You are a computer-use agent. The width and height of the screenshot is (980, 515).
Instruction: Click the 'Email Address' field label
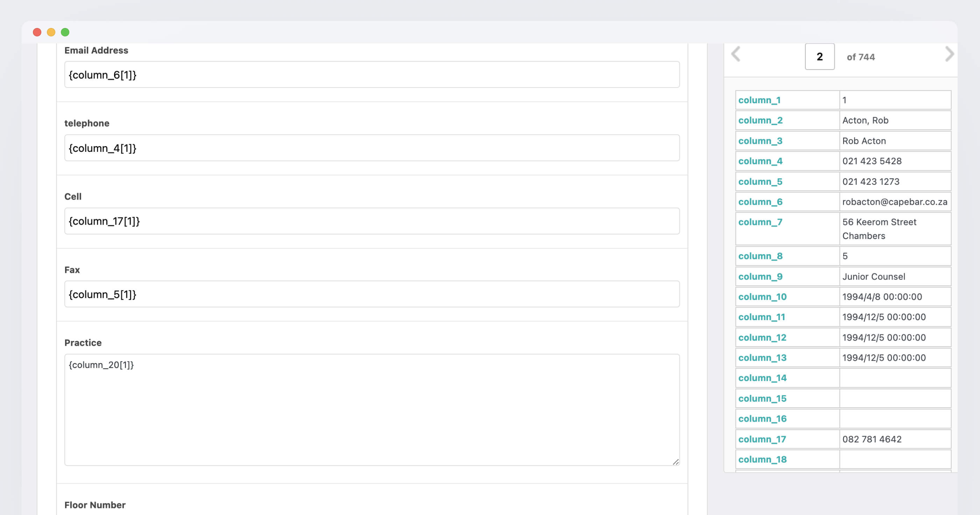(x=96, y=50)
